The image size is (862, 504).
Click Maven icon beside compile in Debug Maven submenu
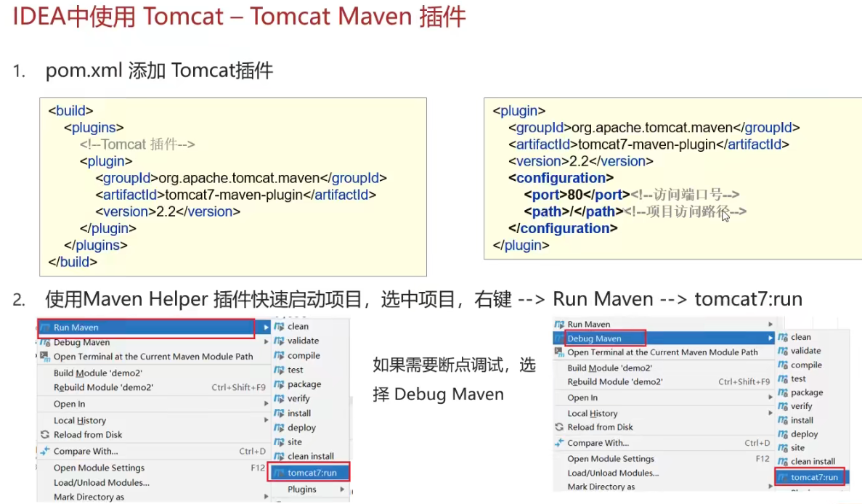tap(783, 365)
